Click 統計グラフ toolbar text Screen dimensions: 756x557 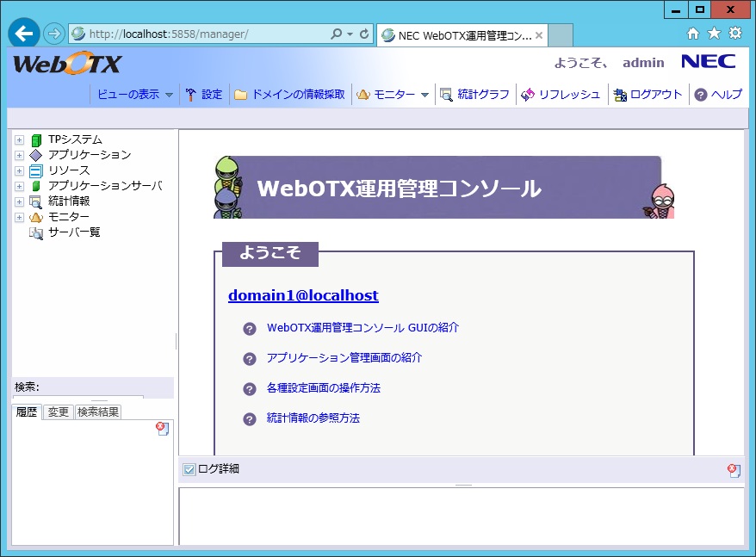(x=483, y=95)
